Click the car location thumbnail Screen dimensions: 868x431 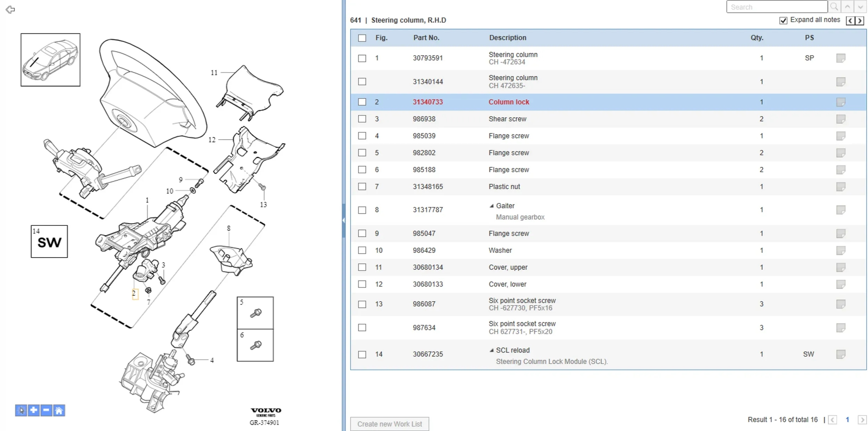50,60
